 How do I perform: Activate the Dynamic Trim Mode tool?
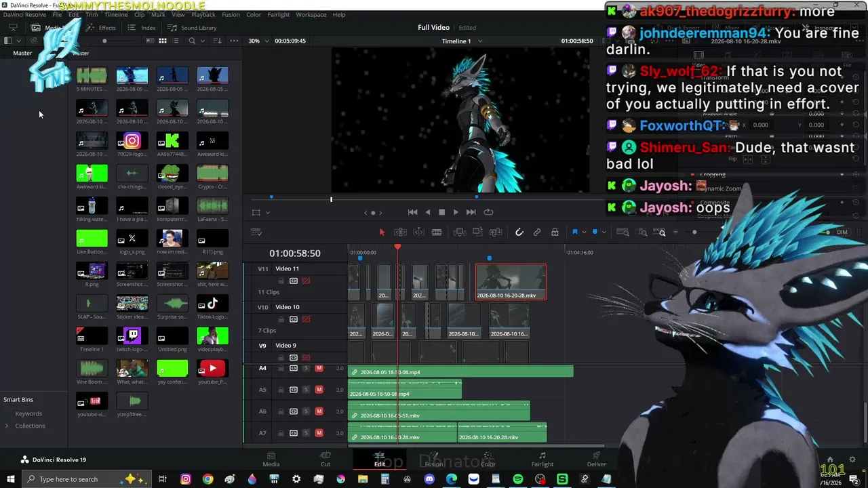point(418,232)
